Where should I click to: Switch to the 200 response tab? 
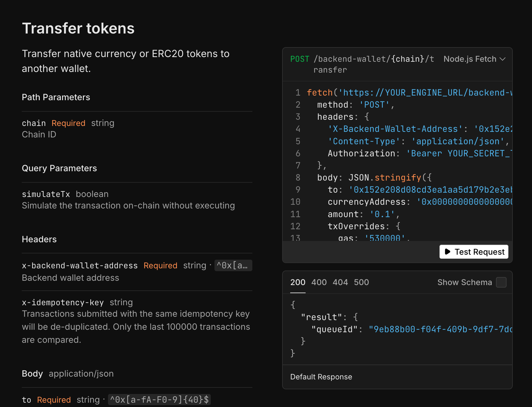pos(298,282)
